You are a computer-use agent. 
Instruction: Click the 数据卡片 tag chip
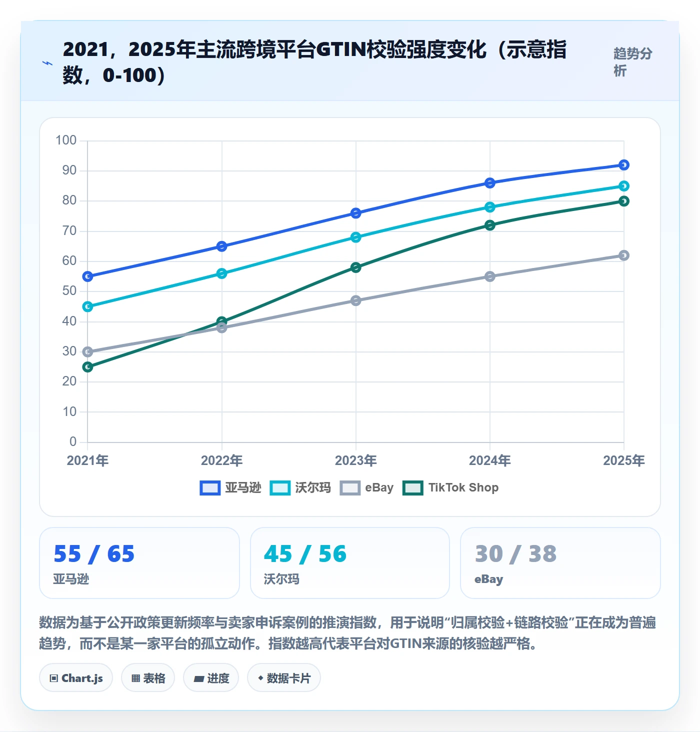coord(284,678)
